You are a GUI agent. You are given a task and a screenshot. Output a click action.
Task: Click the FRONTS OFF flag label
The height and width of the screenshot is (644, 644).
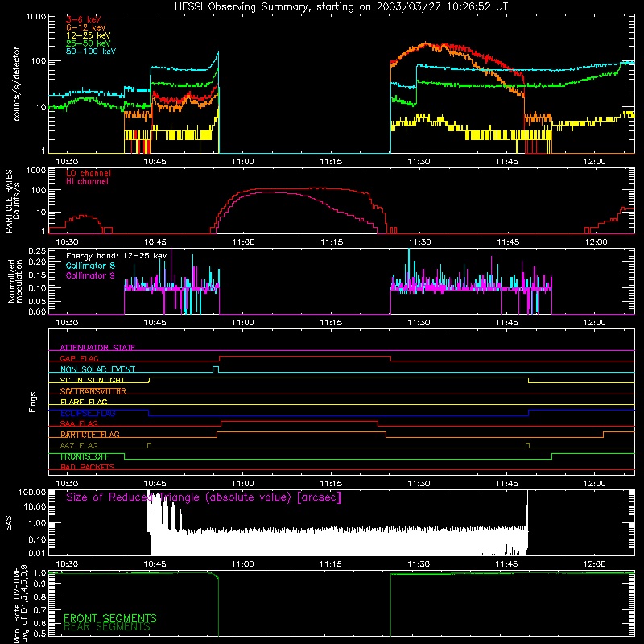coord(85,456)
